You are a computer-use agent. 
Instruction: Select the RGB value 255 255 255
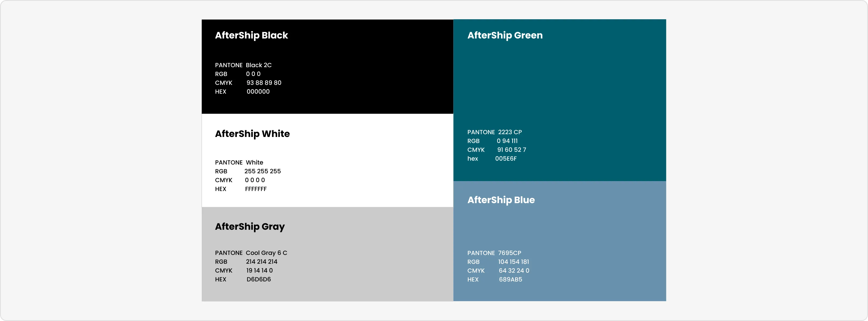coord(263,171)
